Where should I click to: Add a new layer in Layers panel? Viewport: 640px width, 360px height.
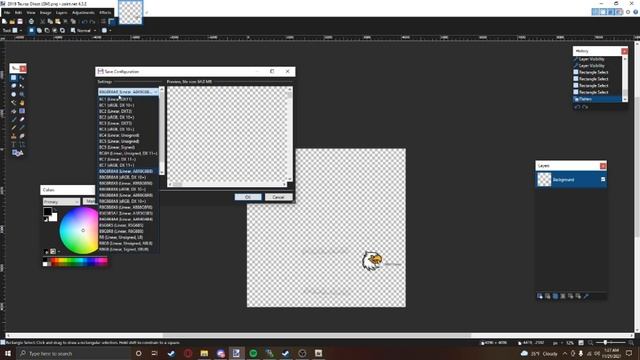(x=540, y=296)
